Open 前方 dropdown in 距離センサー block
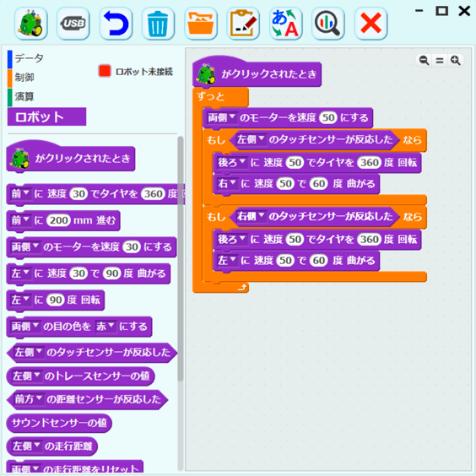The height and width of the screenshot is (476, 476). click(x=29, y=399)
